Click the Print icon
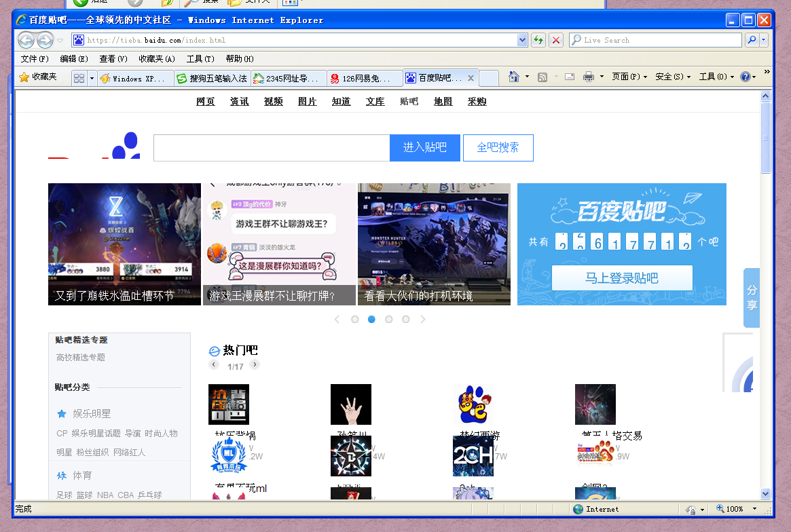Viewport: 791px width, 532px height. [x=588, y=77]
